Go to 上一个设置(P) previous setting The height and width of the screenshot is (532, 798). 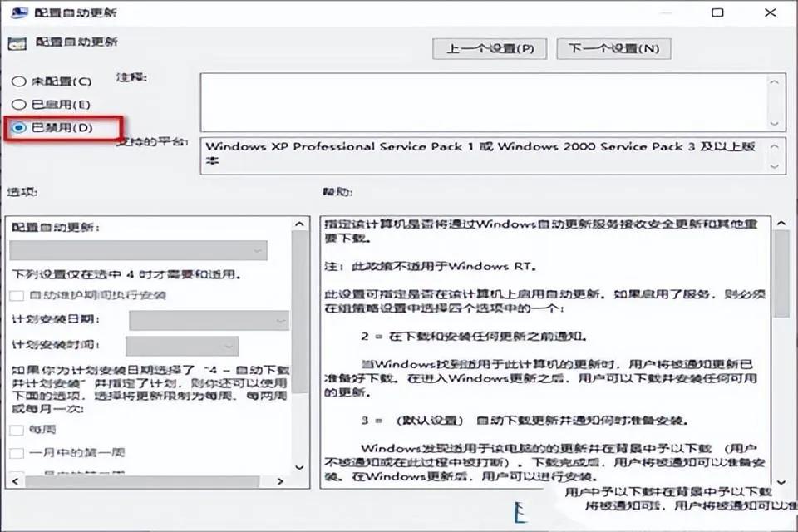click(490, 48)
